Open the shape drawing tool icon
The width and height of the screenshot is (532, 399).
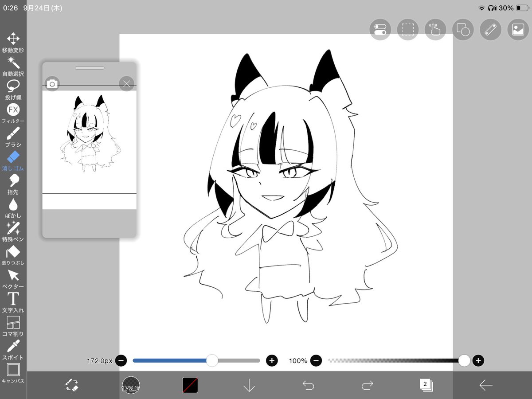(463, 30)
